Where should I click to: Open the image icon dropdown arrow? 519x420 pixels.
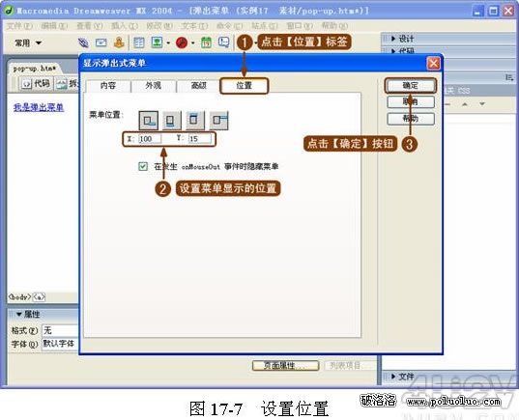[x=168, y=43]
